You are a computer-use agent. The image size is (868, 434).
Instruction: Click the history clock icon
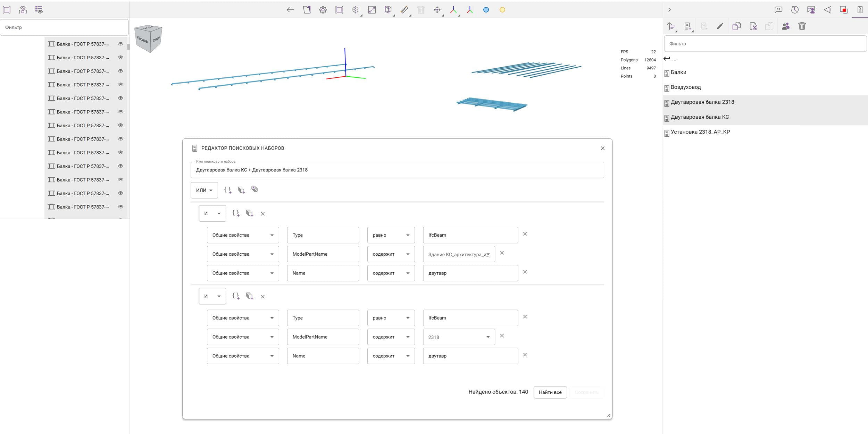pos(795,10)
